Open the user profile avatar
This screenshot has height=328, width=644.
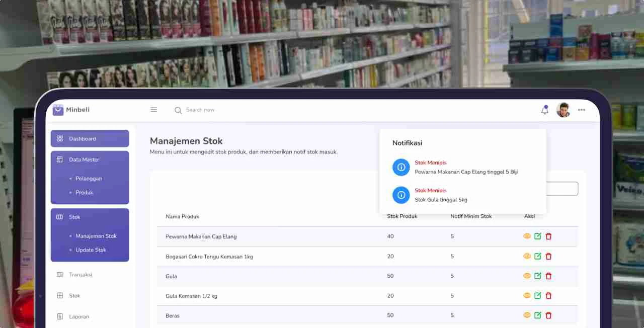tap(563, 110)
